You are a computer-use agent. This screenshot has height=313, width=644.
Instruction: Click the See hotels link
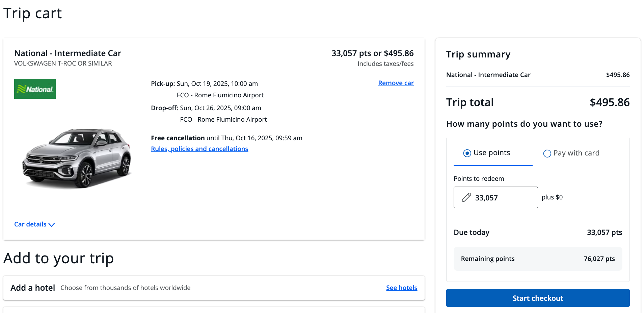pos(401,288)
